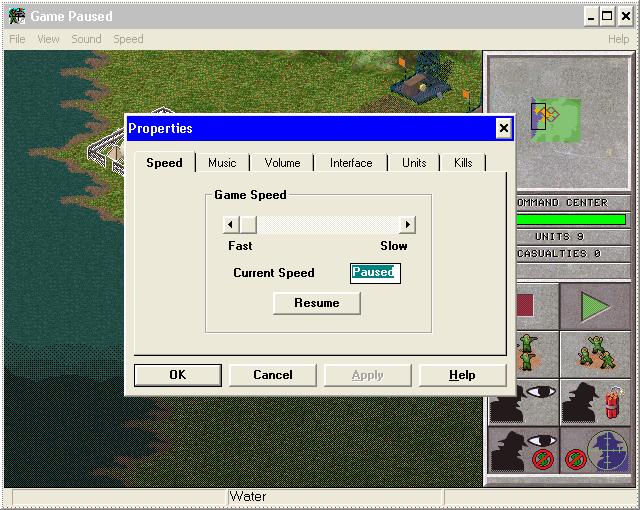Choose the spy with eye surveillance icon
640x510 pixels.
coord(524,402)
